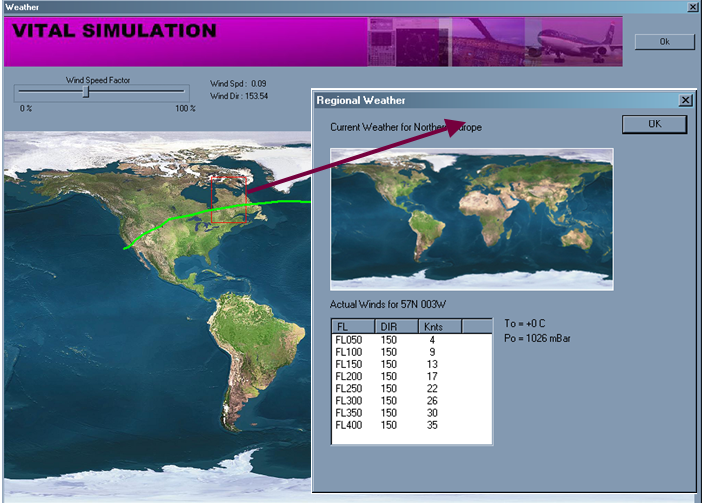703x503 pixels.
Task: Click the 100 % slider end label
Action: click(x=185, y=108)
